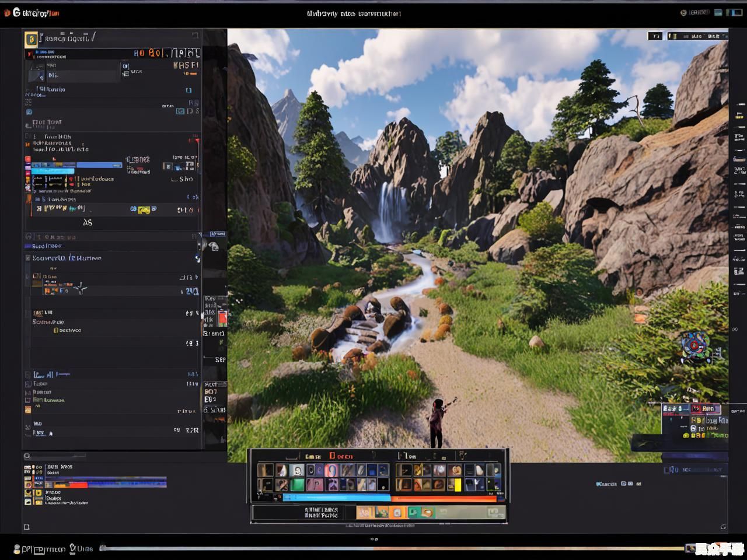Click the first orange icon in bottom action strip

[365, 512]
